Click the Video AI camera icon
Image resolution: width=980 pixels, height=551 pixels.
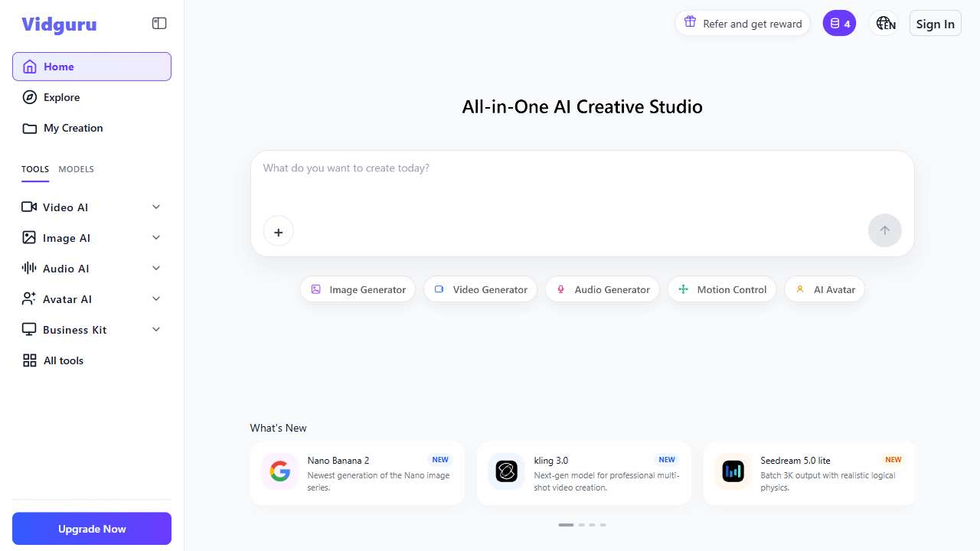(x=29, y=207)
